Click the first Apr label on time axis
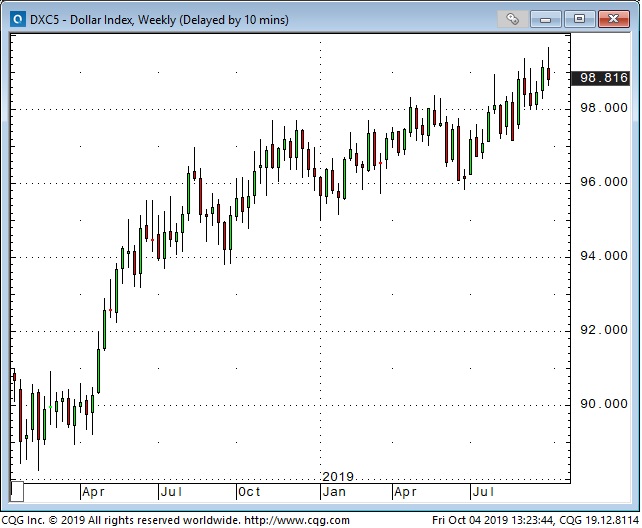The image size is (642, 528). 93,492
